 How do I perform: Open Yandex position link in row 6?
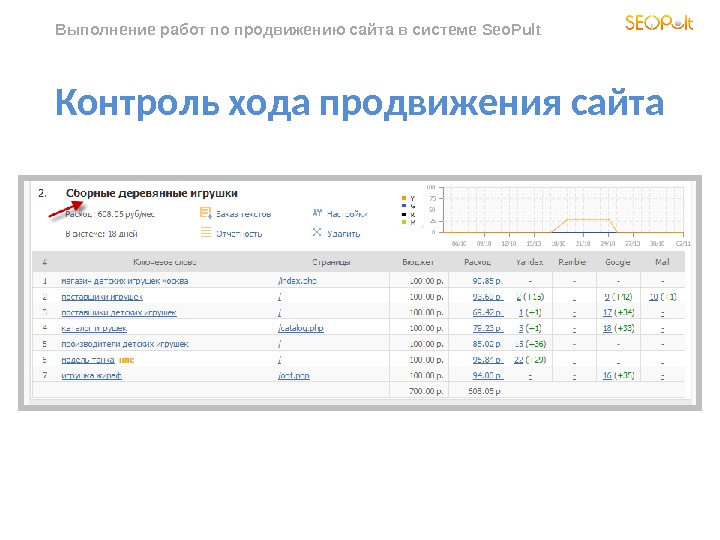click(530, 360)
